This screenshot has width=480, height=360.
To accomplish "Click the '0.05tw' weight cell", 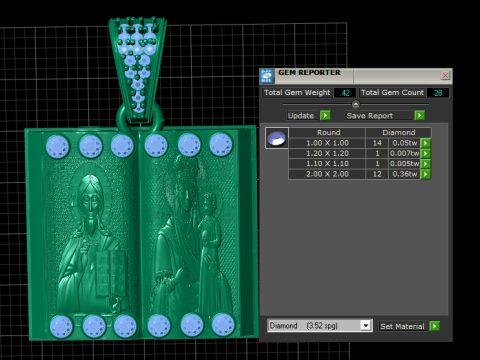I will [404, 143].
